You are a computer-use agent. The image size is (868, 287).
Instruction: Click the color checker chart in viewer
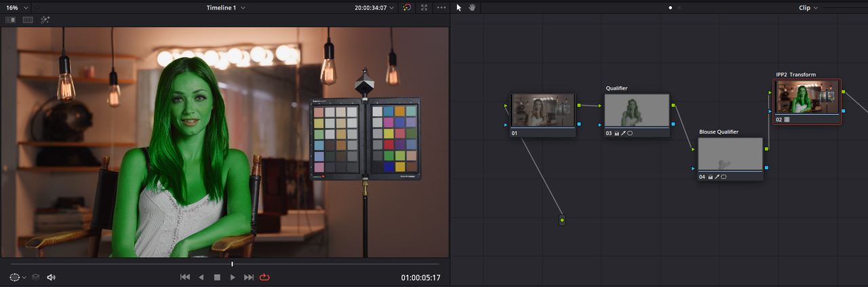coord(366,140)
